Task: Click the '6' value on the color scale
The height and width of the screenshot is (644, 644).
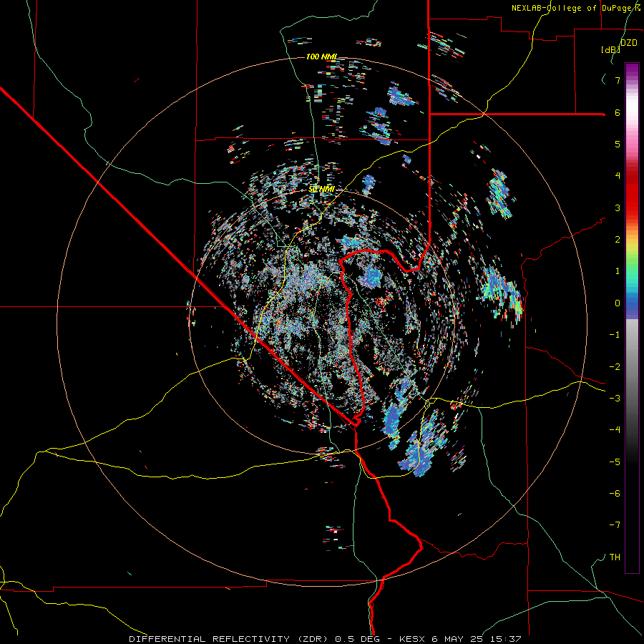Action: (618, 112)
